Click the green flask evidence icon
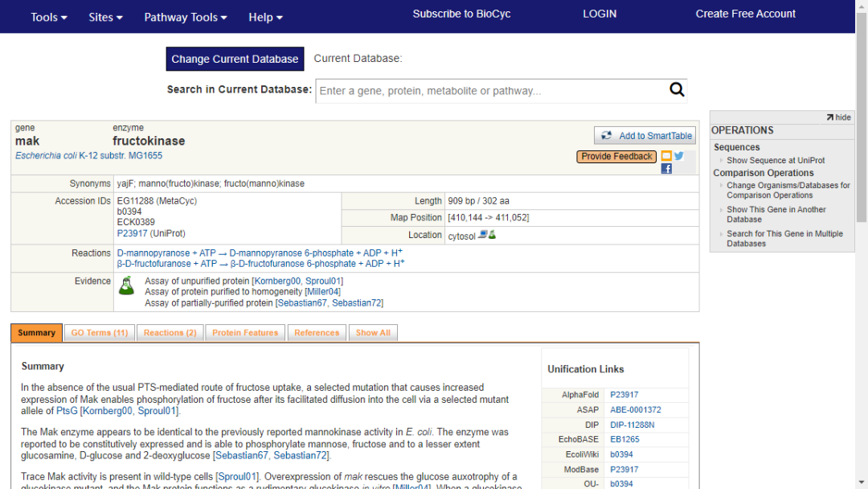Screen dimensions: 868x489 point(126,286)
